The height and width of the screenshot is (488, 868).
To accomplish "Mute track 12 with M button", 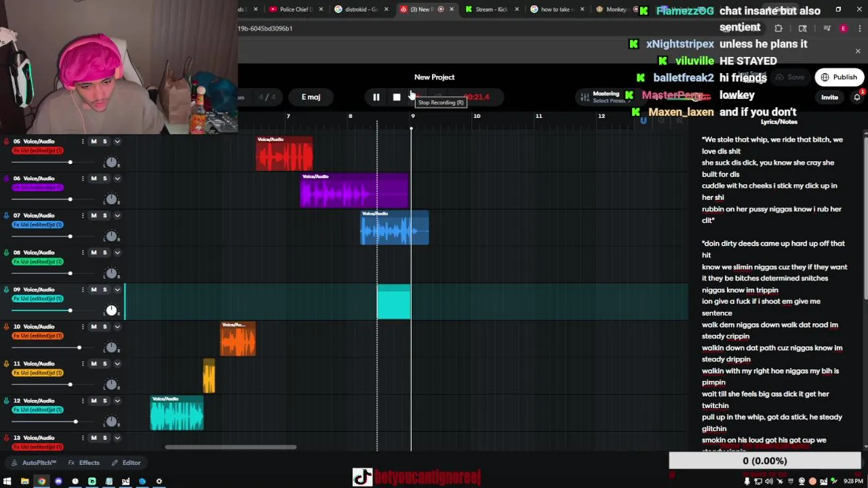I will 94,401.
